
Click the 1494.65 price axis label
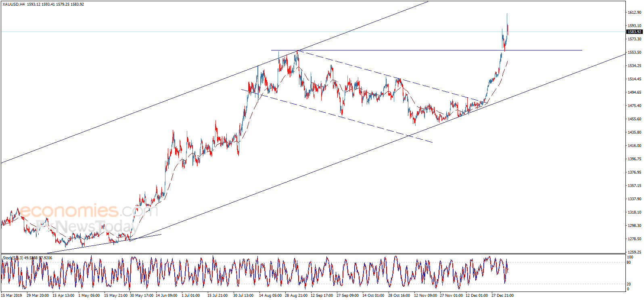tap(635, 92)
